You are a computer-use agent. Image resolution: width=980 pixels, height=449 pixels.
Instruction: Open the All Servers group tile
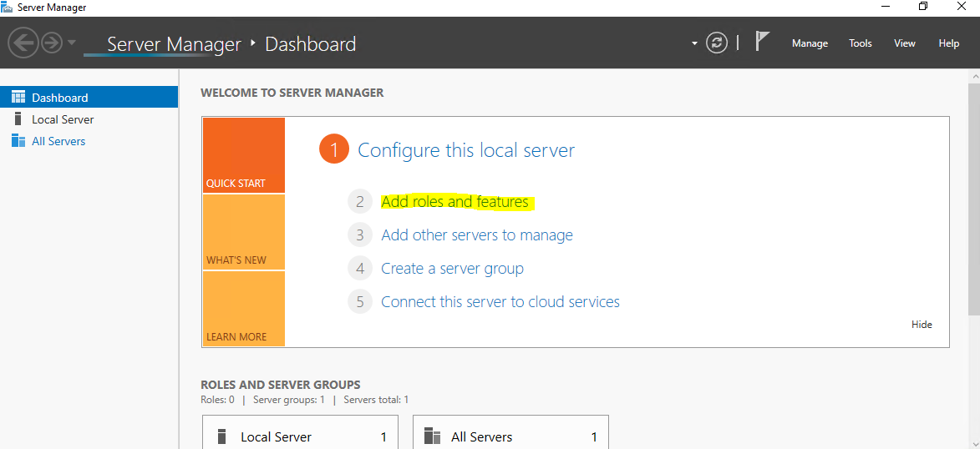(x=510, y=432)
